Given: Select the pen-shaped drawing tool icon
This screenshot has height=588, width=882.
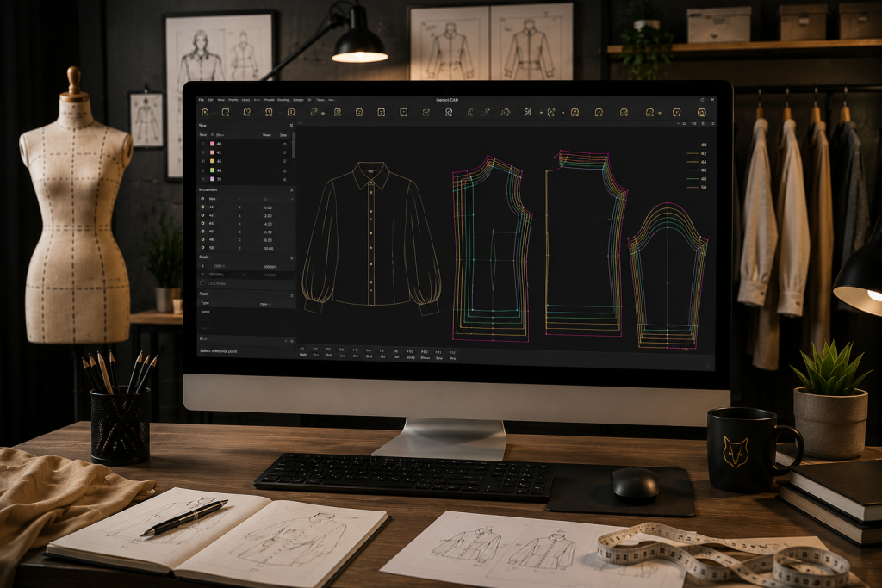Looking at the screenshot, I should pos(314,113).
